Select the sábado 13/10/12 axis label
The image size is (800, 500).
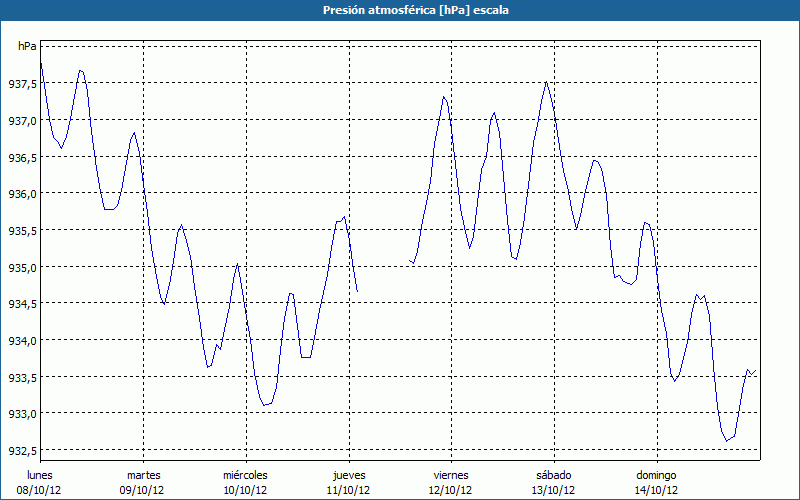(x=553, y=482)
